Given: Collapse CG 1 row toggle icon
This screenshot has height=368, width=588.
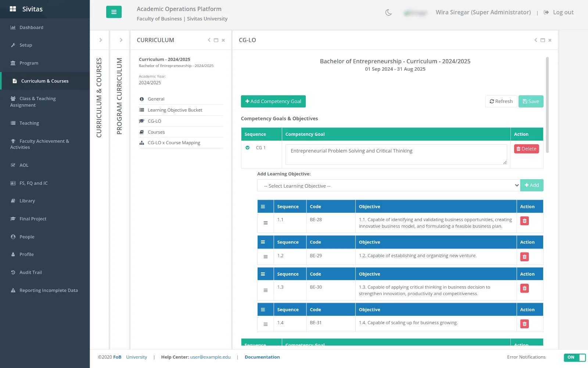Looking at the screenshot, I should point(247,148).
